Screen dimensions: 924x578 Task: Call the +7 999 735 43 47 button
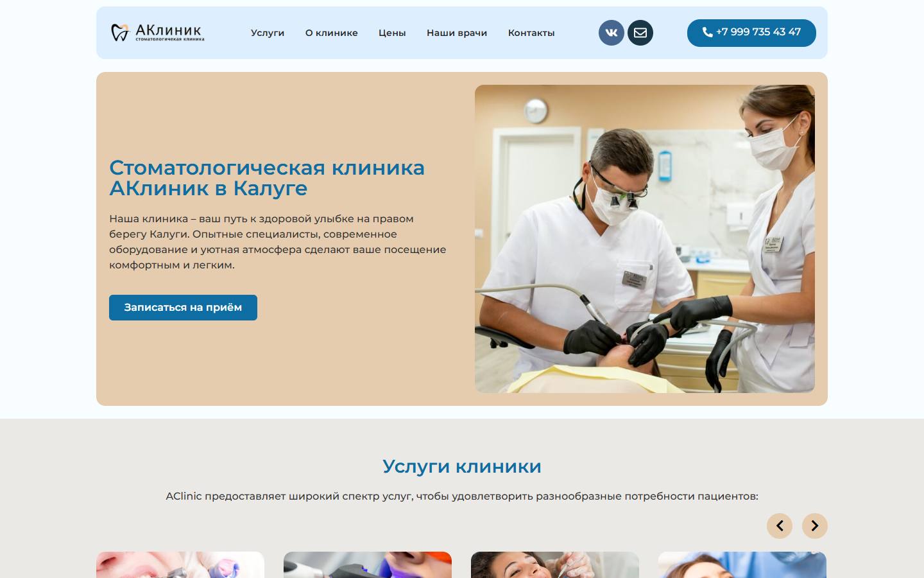click(751, 33)
